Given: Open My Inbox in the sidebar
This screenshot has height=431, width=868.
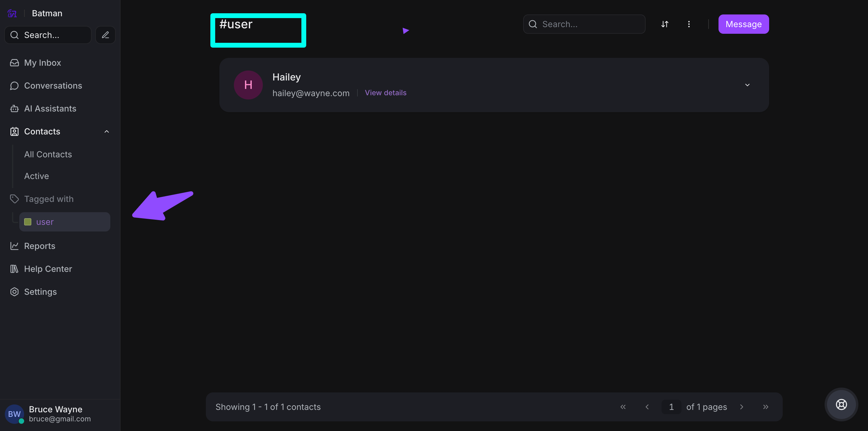Looking at the screenshot, I should tap(42, 63).
